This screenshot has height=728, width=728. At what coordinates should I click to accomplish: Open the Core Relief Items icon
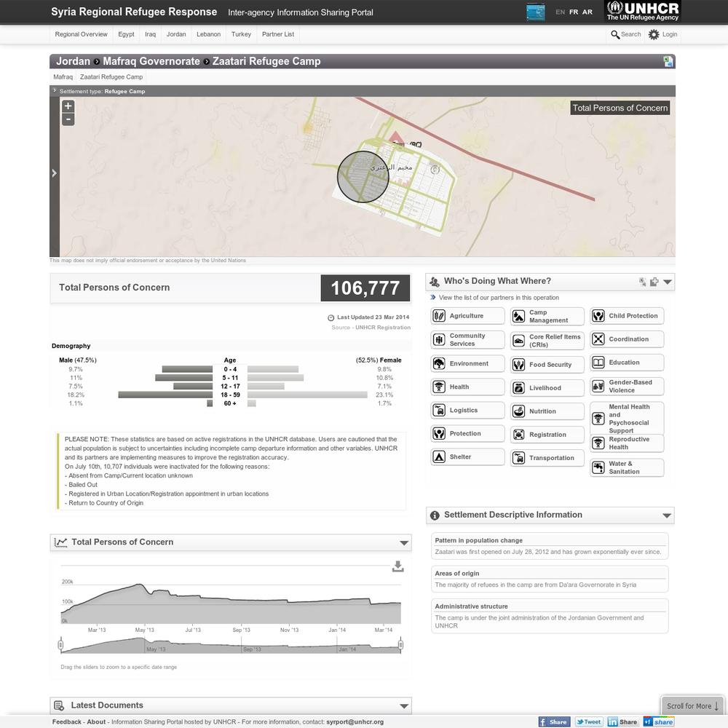518,341
